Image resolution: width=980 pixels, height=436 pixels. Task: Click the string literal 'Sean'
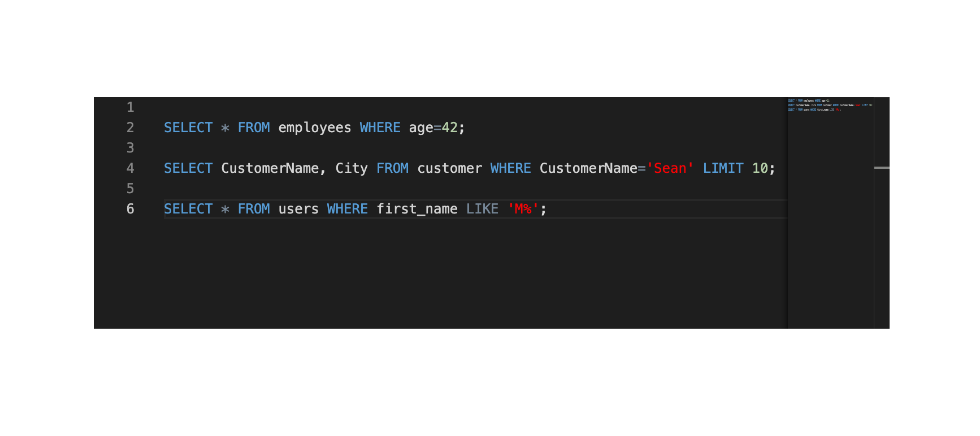670,168
